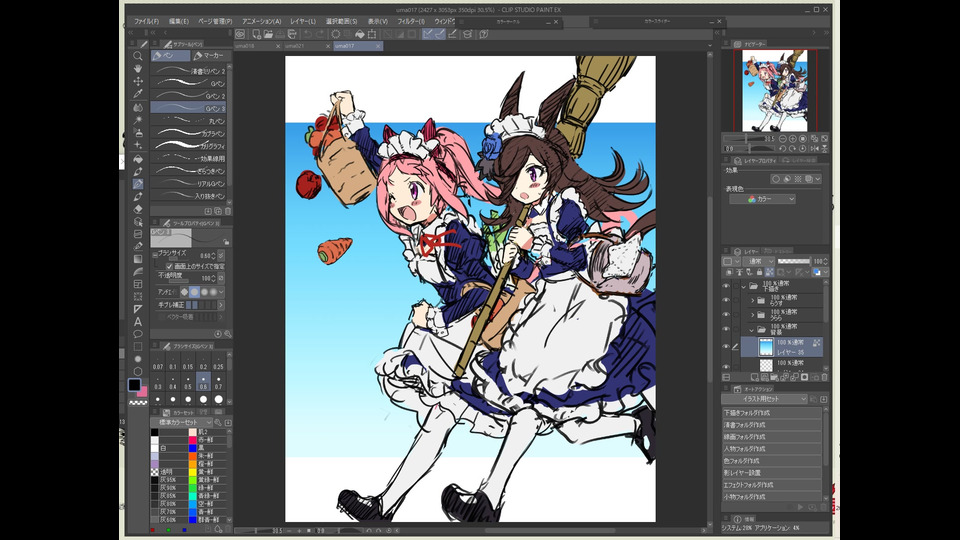The height and width of the screenshot is (540, 960).
Task: Expand the らうす layer folder
Action: coord(752,300)
